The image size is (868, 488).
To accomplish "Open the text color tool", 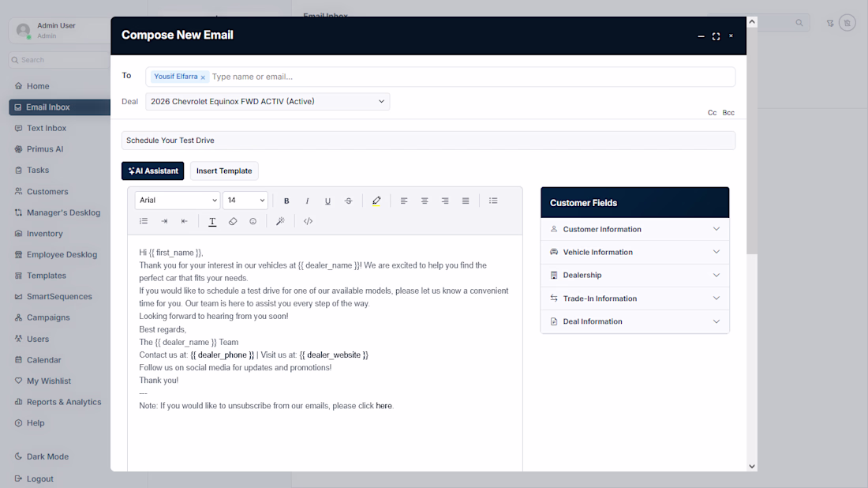I will pos(212,221).
